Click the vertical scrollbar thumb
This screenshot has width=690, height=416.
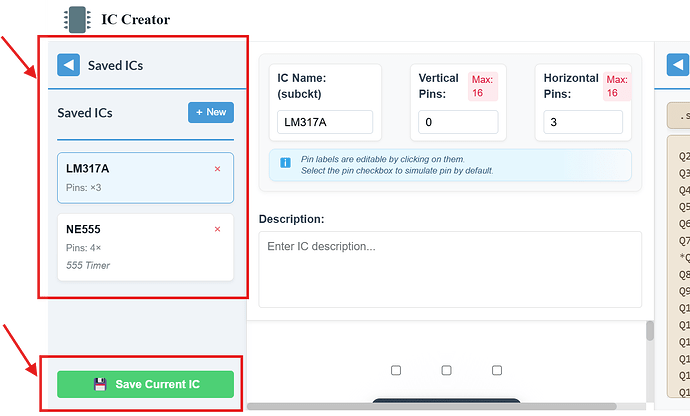(650, 331)
